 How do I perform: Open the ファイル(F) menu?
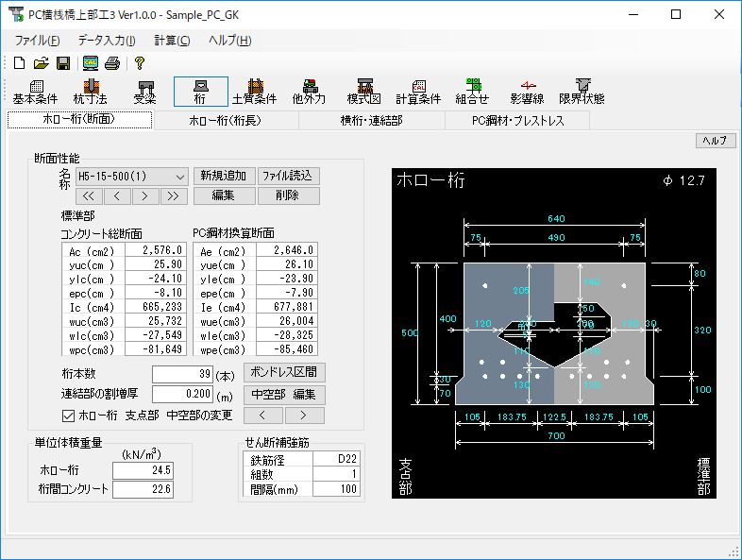pos(37,41)
